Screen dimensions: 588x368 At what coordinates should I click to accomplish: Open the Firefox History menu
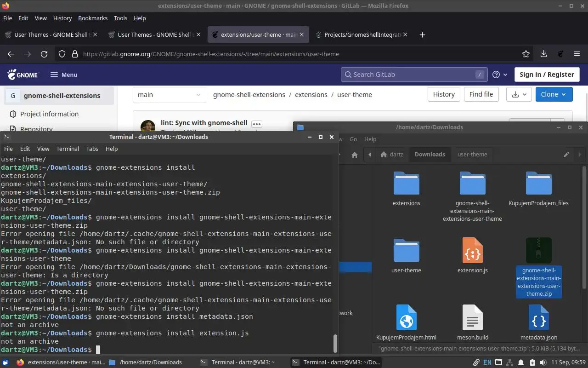tap(62, 18)
